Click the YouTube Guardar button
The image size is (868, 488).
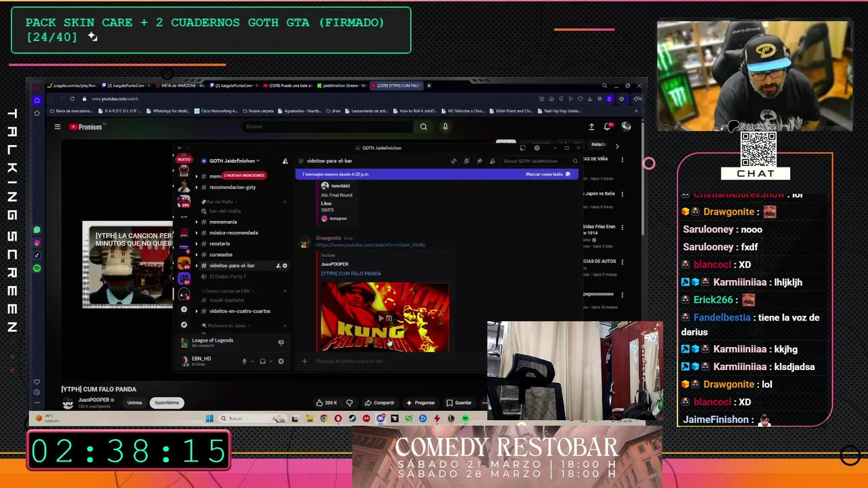[458, 403]
